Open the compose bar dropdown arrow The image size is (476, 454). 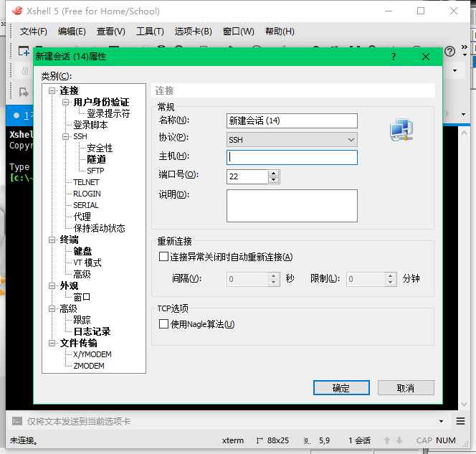441,422
